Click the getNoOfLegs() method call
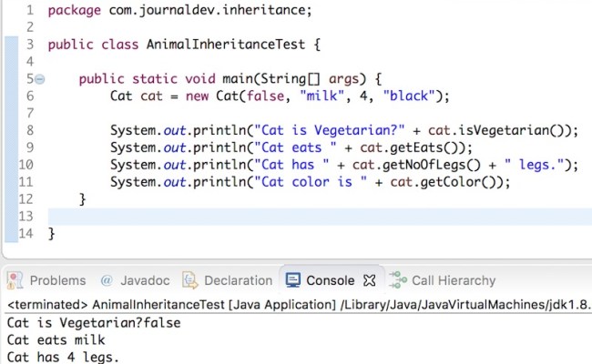The height and width of the screenshot is (364, 592). 431,165
